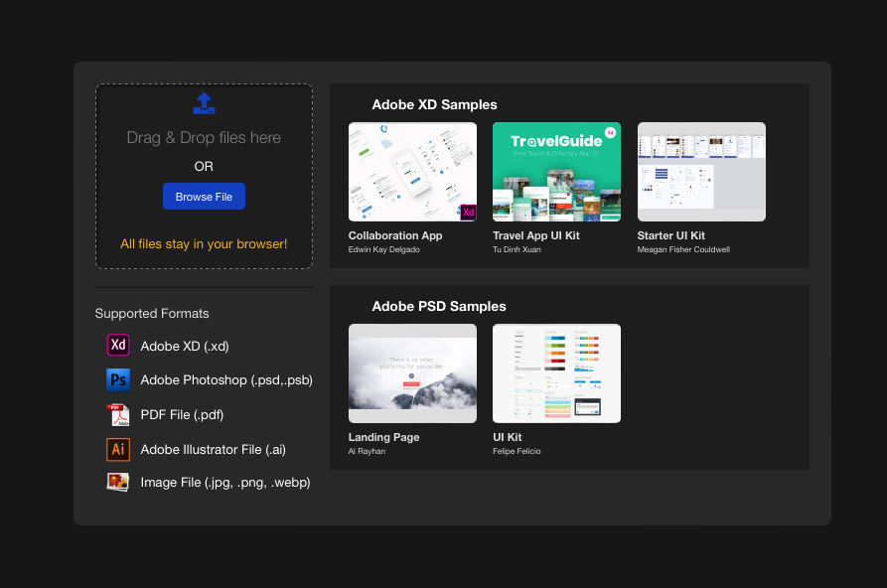Click the Travel App UI Kit title

(535, 235)
